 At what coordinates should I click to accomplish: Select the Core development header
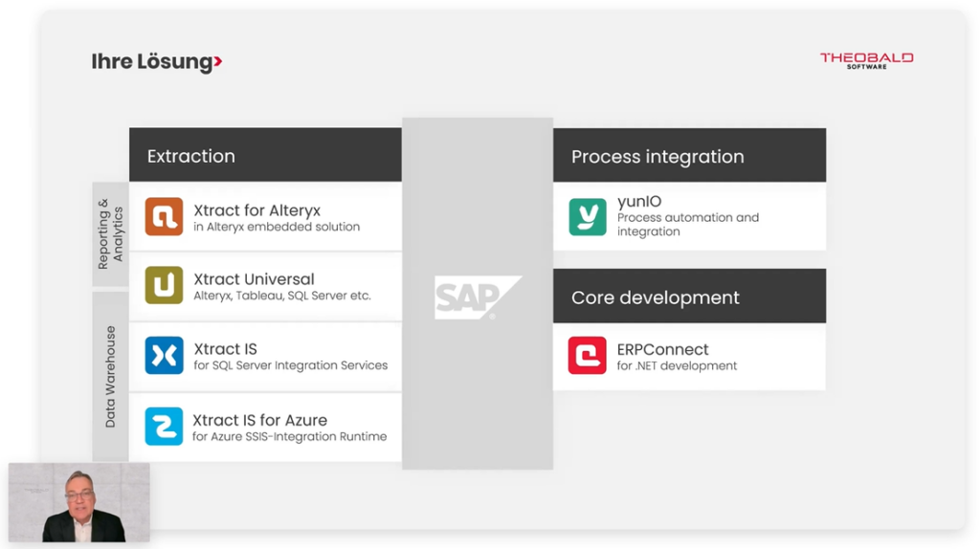coord(656,297)
